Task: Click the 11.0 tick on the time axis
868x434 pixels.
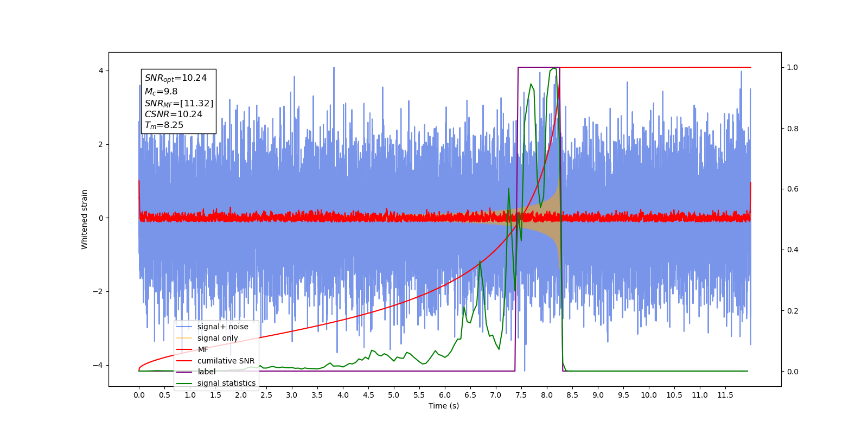Action: [700, 395]
